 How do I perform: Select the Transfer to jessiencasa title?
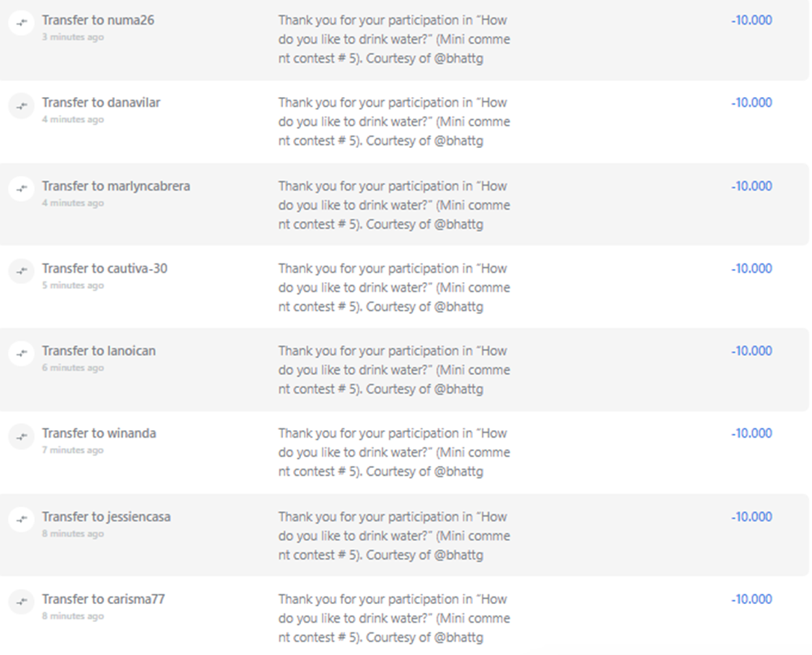pyautogui.click(x=106, y=517)
